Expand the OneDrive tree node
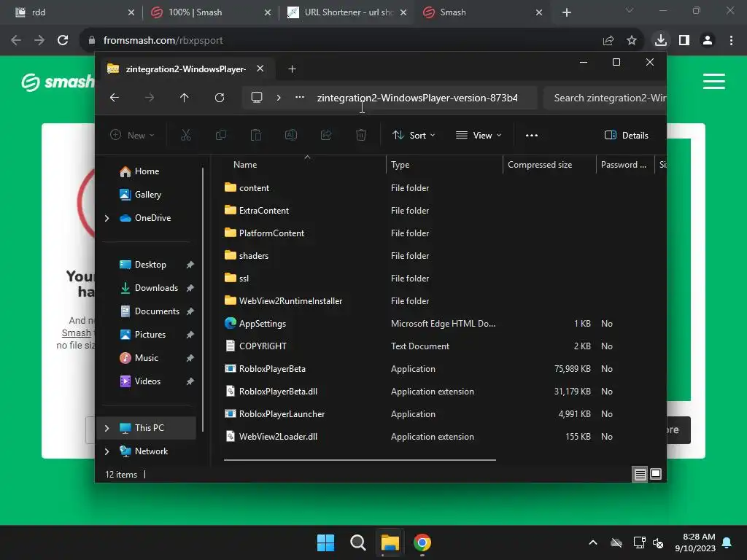This screenshot has width=747, height=560. (x=107, y=218)
